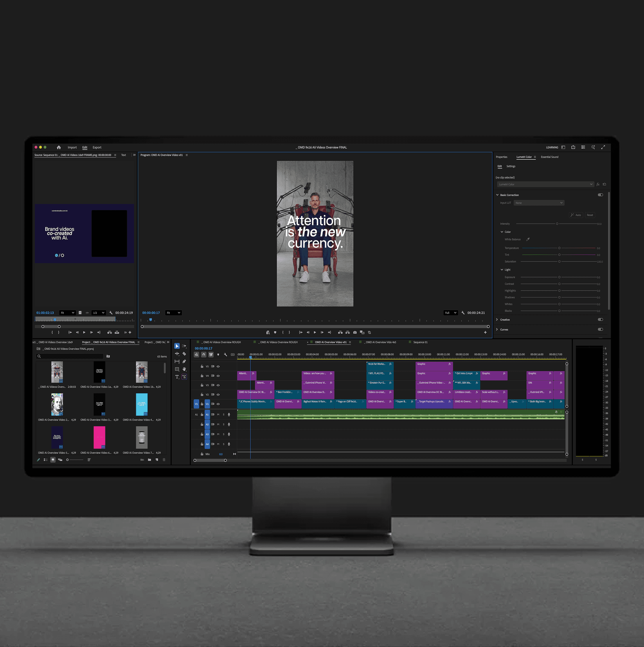Select the Hand tool
Screen dimensions: 644x647
184,369
